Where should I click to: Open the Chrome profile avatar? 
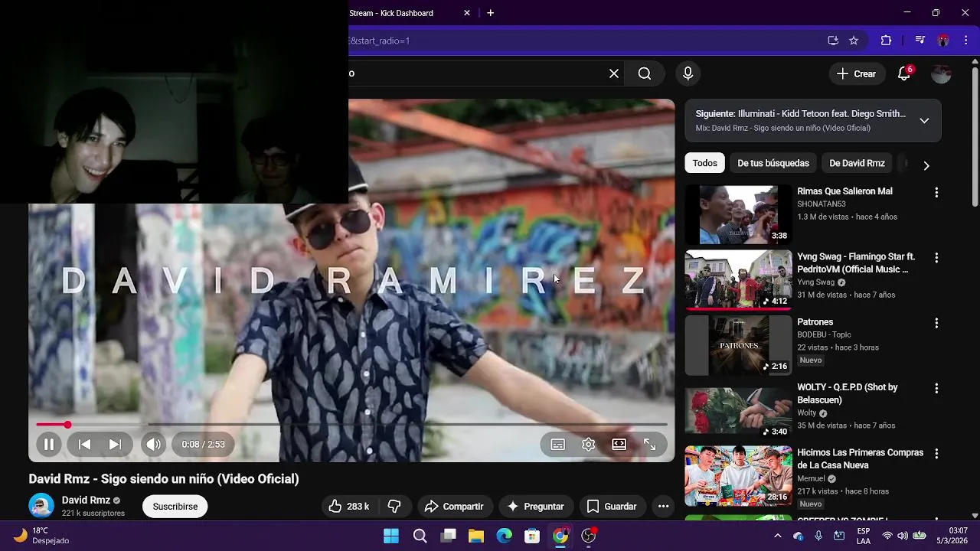(943, 41)
